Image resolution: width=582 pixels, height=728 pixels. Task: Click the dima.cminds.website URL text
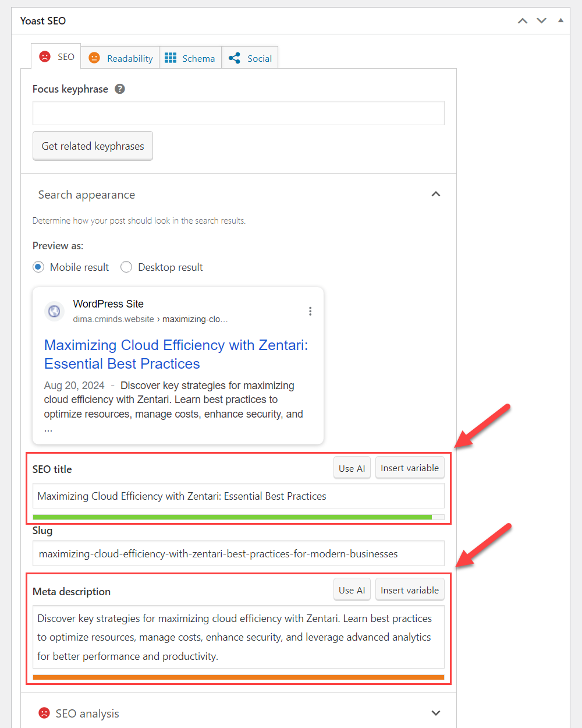pos(113,319)
